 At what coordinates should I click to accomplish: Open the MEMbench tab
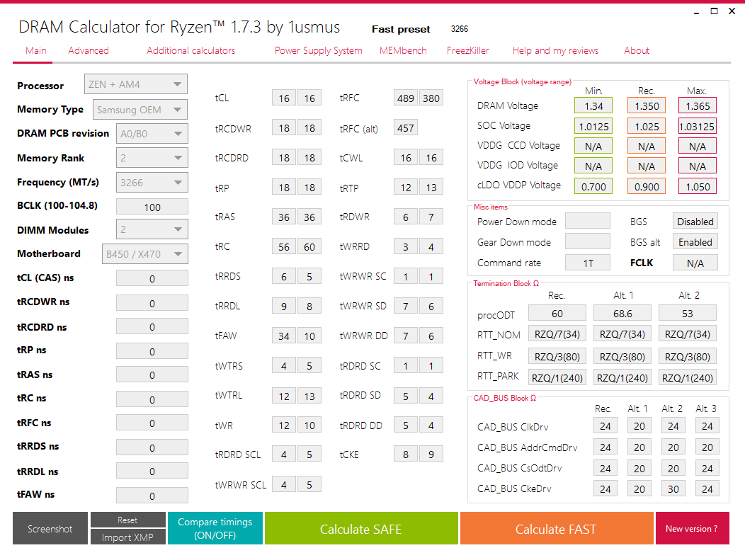point(403,50)
